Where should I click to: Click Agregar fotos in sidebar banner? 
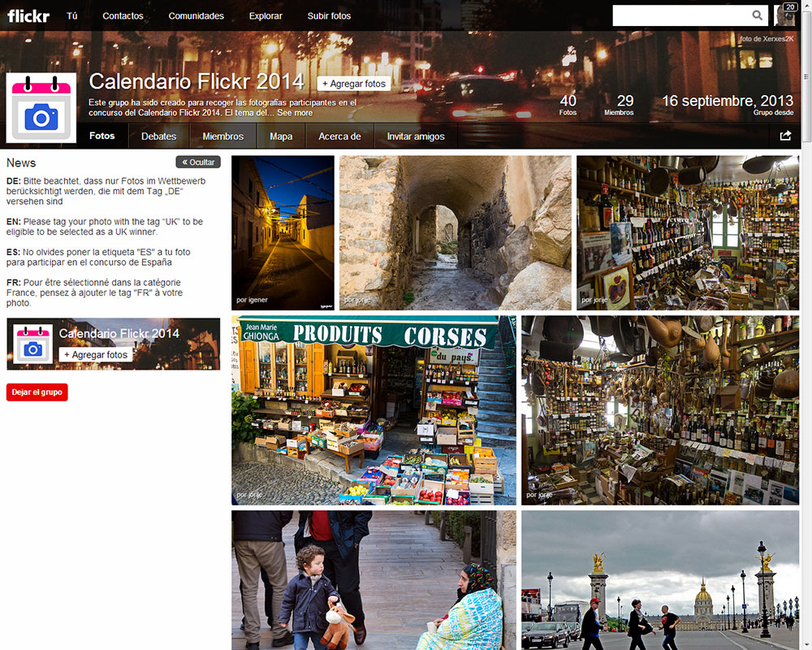pyautogui.click(x=96, y=354)
